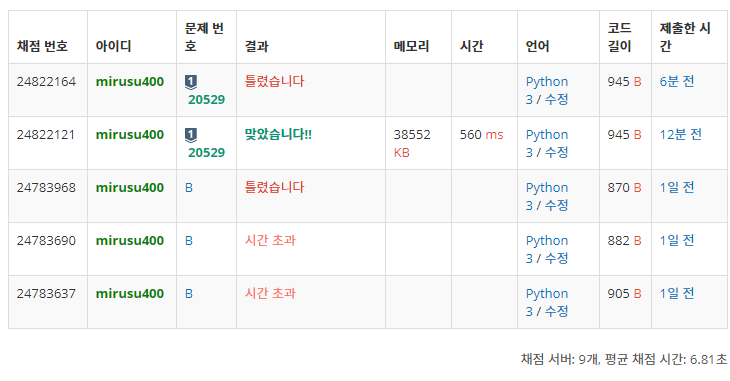Image resolution: width=730 pixels, height=381 pixels.
Task: Select submission number 24822164
Action: (x=46, y=82)
